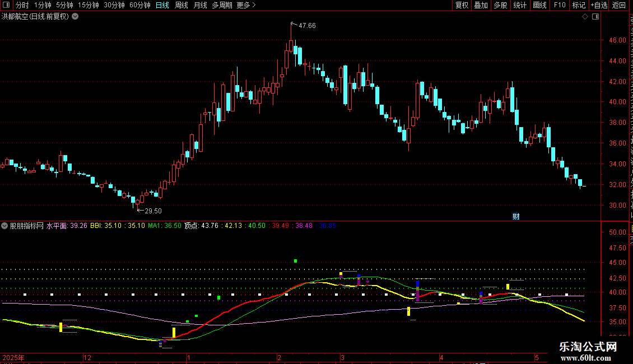Click the 46.00 price axis label
The width and height of the screenshot is (633, 364).
pos(618,40)
